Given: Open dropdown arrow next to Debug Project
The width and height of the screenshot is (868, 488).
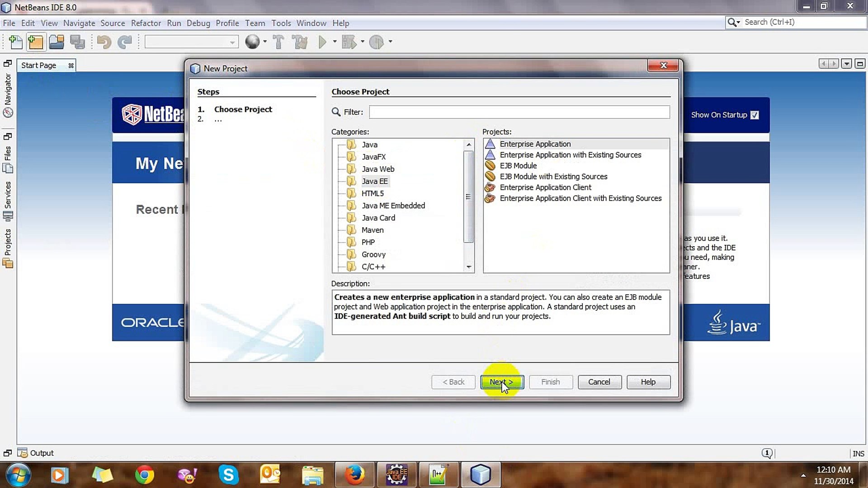Looking at the screenshot, I should (x=363, y=42).
